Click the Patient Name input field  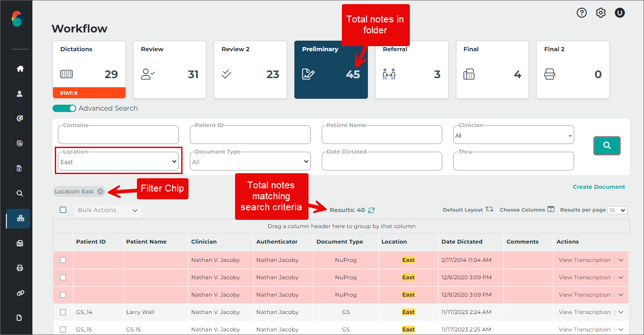click(x=382, y=135)
